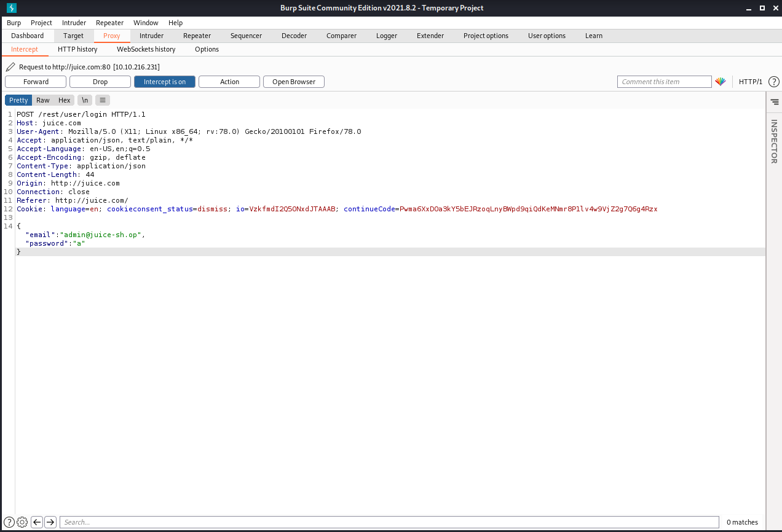
Task: Click the HTTP/1 protocol label
Action: pos(751,82)
